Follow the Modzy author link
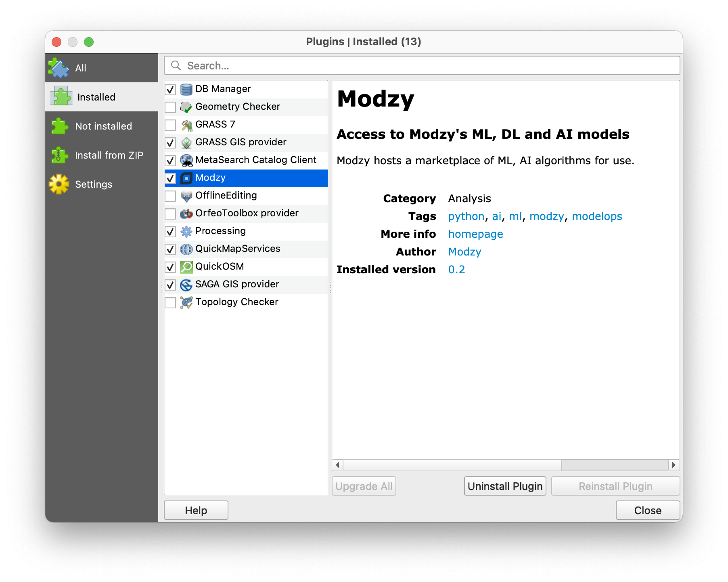 (x=464, y=252)
